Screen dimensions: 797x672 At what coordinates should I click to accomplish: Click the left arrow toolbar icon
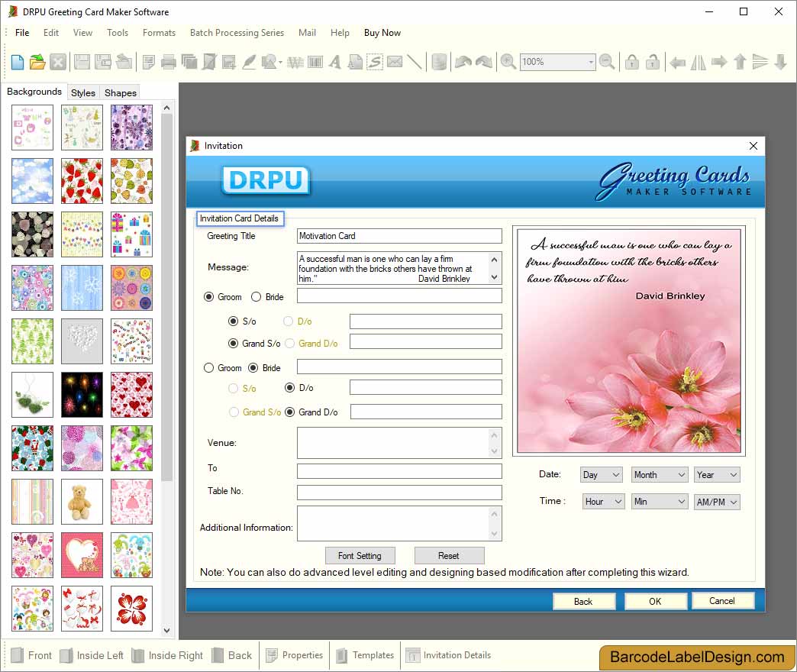point(677,62)
